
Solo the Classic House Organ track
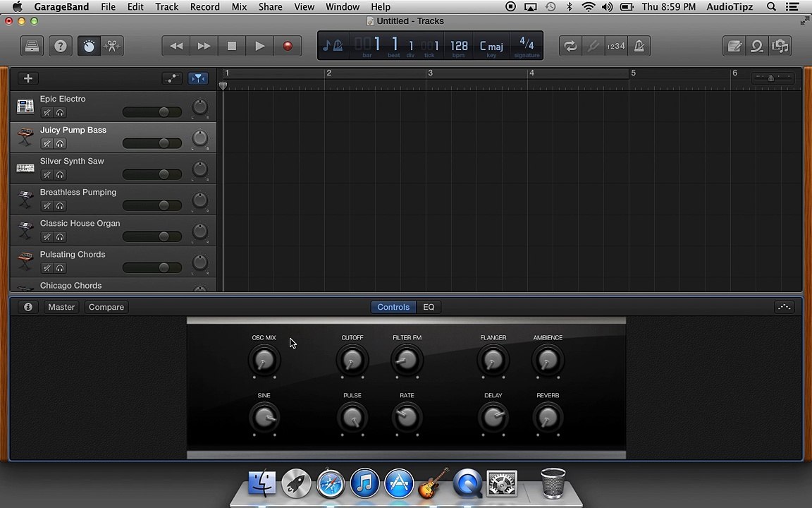(60, 237)
